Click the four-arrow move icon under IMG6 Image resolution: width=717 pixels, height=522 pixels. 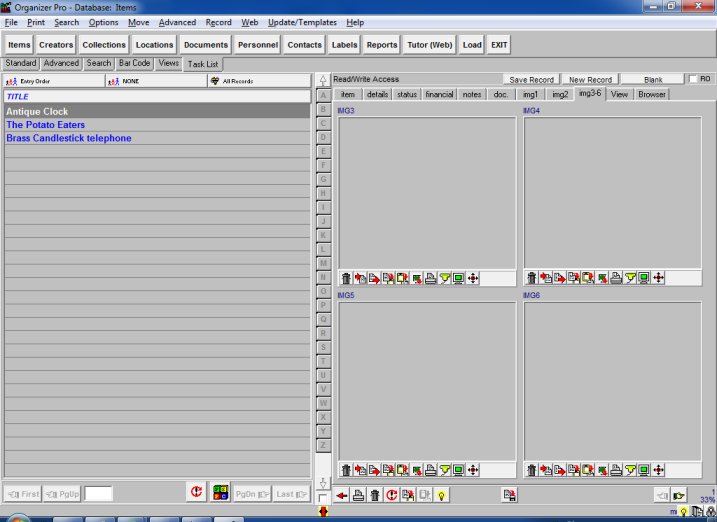658,469
